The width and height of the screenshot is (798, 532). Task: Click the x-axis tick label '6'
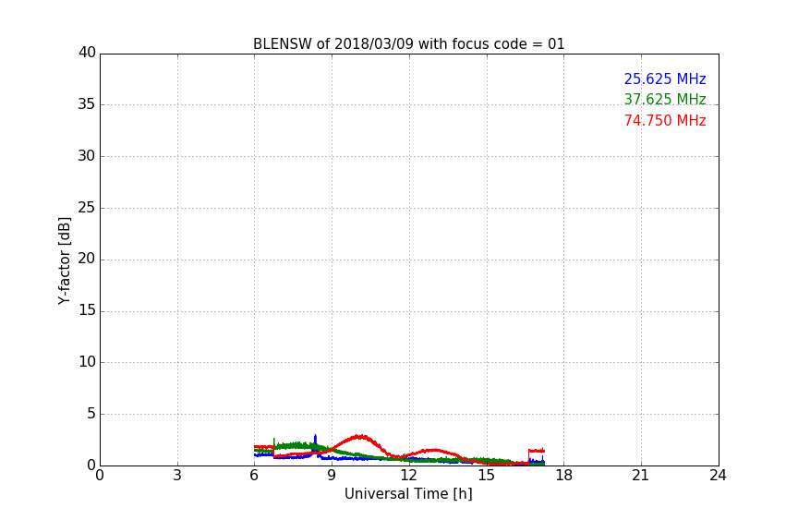pyautogui.click(x=254, y=476)
